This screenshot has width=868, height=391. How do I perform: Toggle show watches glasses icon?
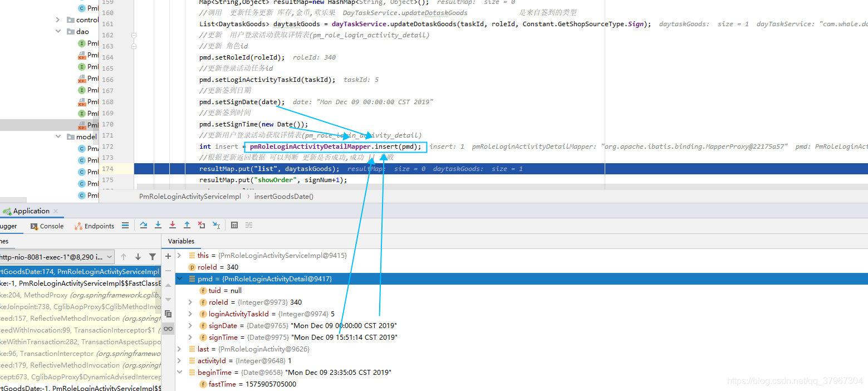pos(168,329)
